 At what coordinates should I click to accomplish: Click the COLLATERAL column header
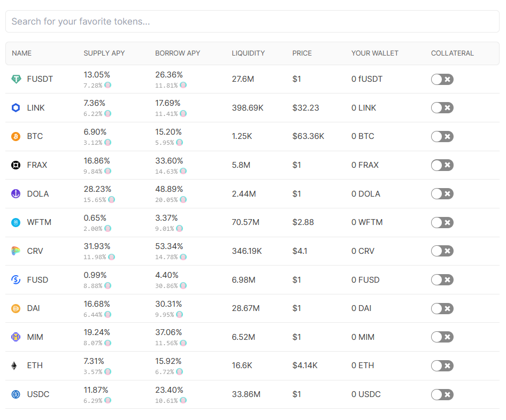(453, 53)
